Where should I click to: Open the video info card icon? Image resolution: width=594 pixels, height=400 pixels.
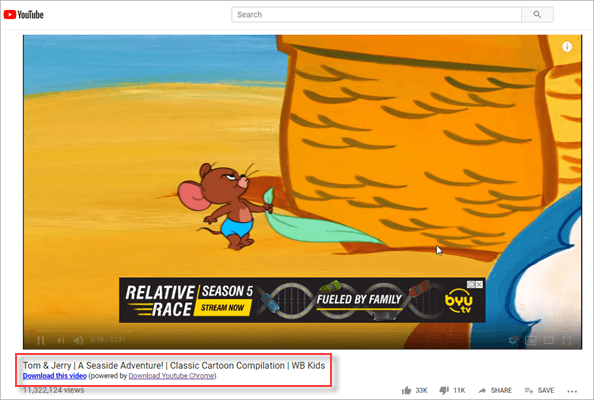coord(567,47)
